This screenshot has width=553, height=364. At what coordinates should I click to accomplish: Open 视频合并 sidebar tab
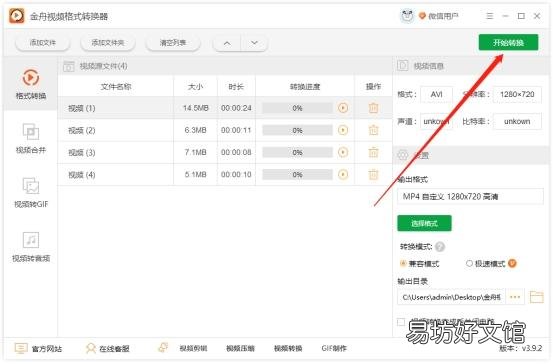click(31, 138)
